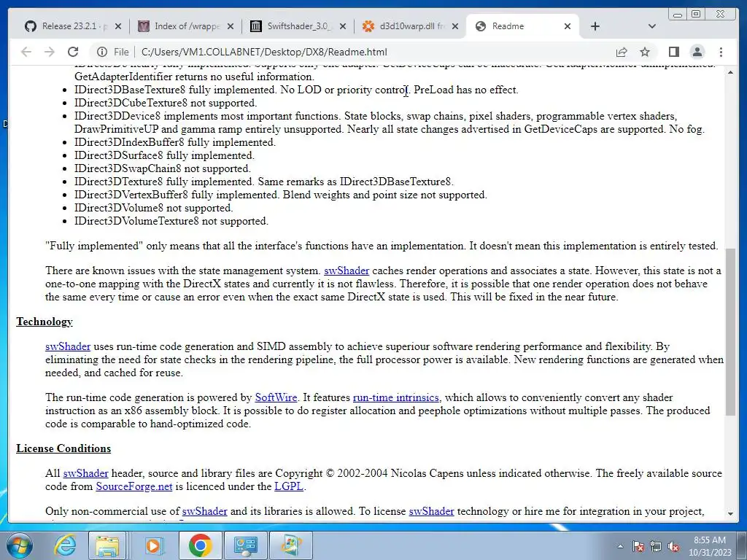
Task: Expand the tab search dropdown
Action: 652,26
